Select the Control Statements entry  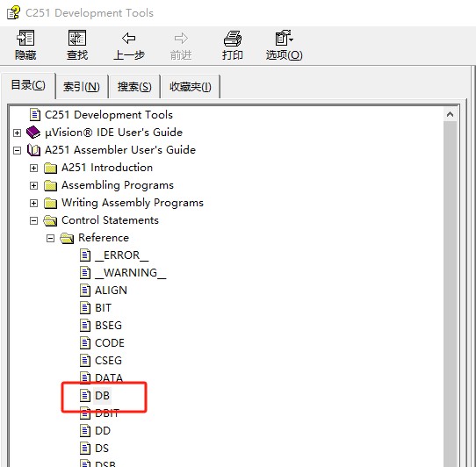click(x=110, y=220)
